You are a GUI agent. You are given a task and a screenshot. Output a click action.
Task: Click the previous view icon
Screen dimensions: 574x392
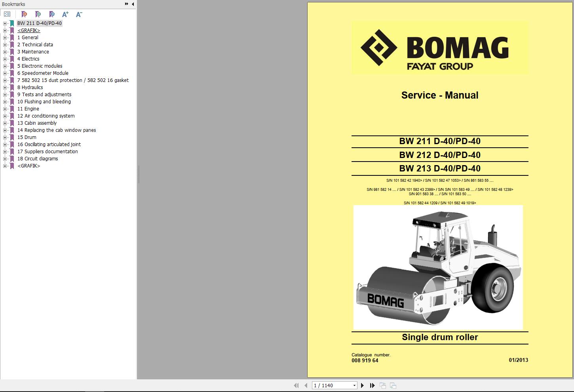[x=382, y=385]
